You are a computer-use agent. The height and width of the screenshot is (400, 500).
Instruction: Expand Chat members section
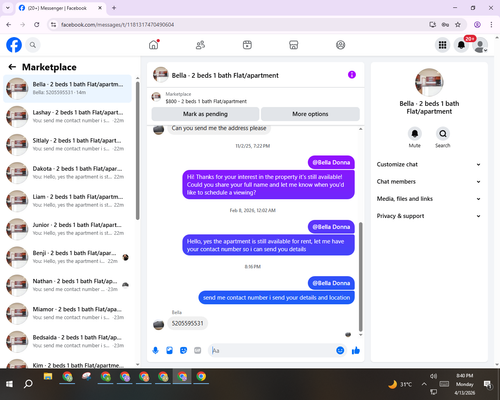coord(429,182)
